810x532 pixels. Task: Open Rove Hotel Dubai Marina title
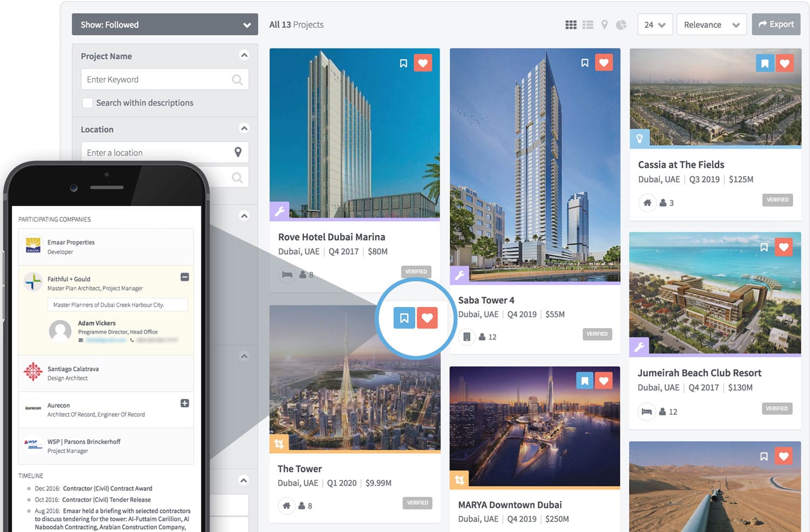coord(332,237)
